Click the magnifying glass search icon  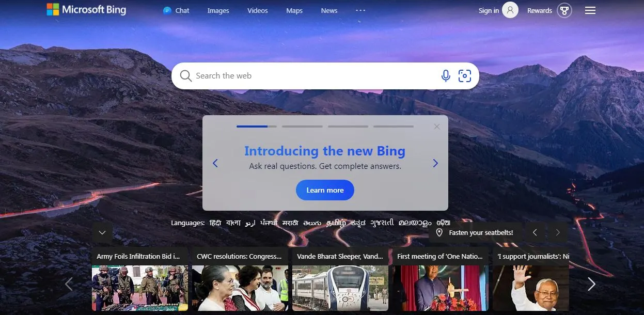[185, 76]
